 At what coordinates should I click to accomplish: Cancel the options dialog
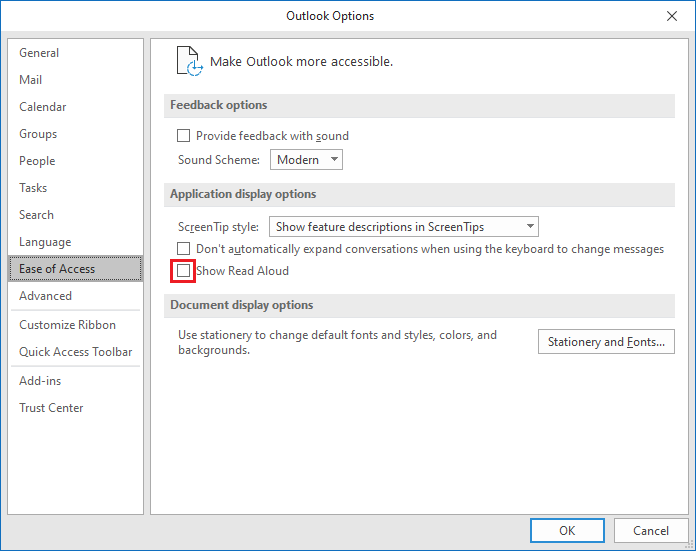(650, 530)
